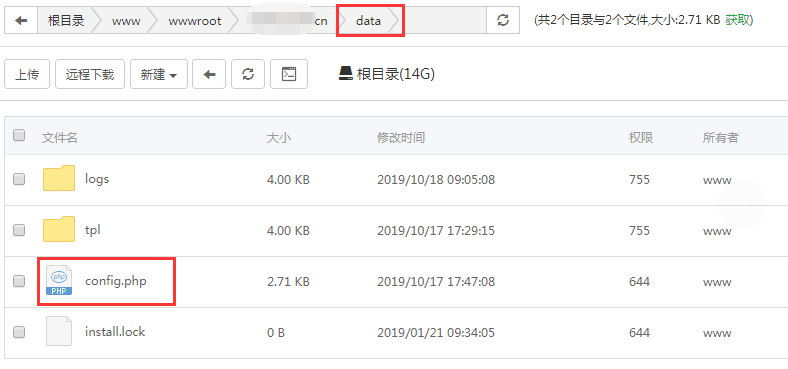Select the data breadcrumb segment
The height and width of the screenshot is (369, 788).
(368, 21)
